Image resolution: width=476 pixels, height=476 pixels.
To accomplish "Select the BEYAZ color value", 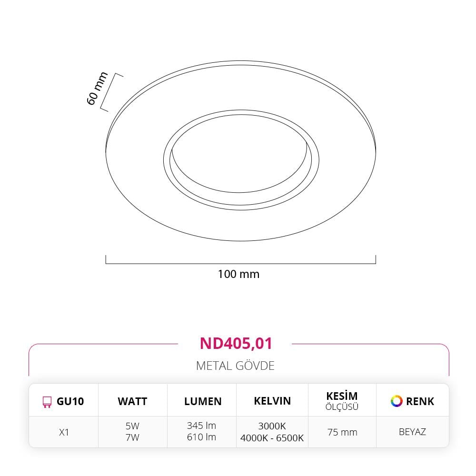I will [412, 432].
